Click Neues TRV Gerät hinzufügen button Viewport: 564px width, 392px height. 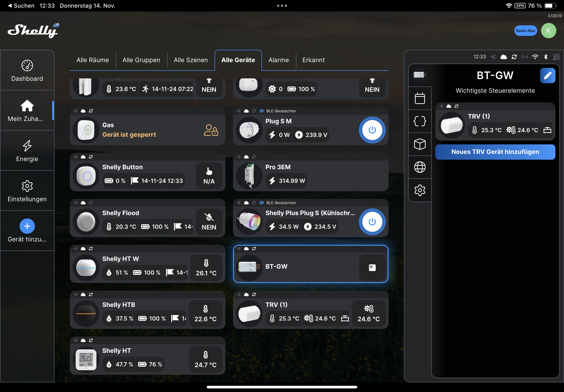(x=495, y=152)
